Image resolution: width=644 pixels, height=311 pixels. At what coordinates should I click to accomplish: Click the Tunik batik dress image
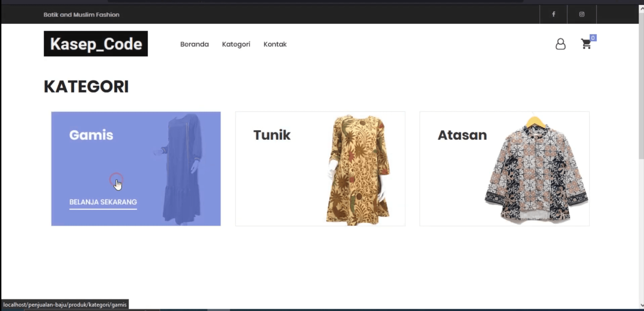click(359, 170)
